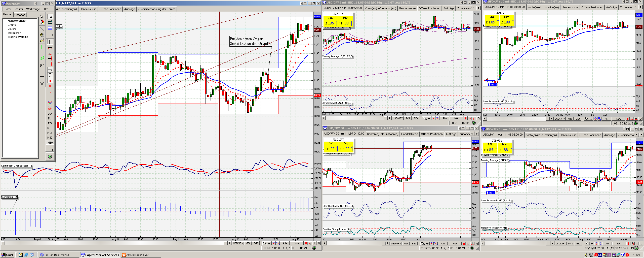
Task: Click the swap arrows icon in Navigator toolbar
Action: (50, 22)
